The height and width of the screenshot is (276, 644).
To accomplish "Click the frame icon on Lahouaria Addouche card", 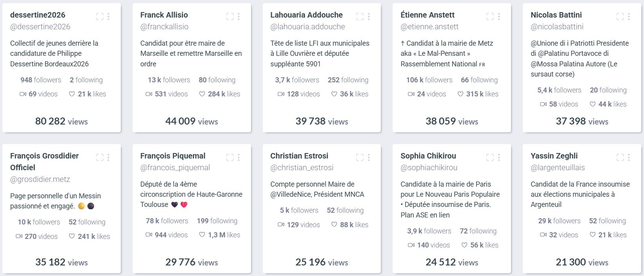I will [360, 16].
